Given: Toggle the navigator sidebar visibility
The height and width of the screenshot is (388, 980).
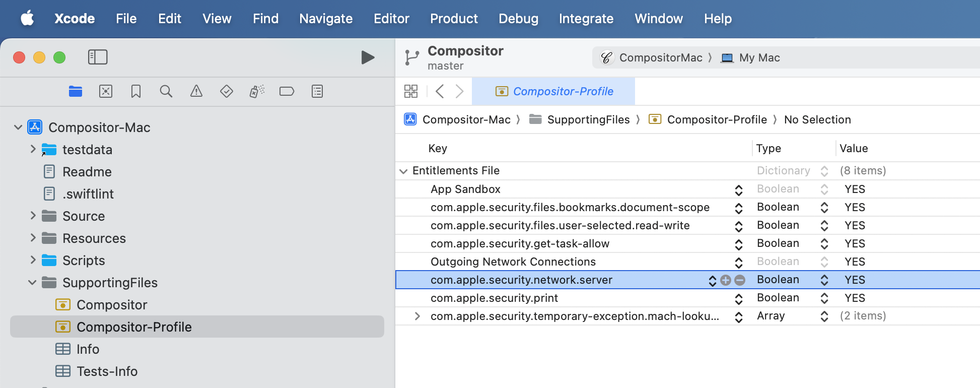Looking at the screenshot, I should pyautogui.click(x=98, y=57).
